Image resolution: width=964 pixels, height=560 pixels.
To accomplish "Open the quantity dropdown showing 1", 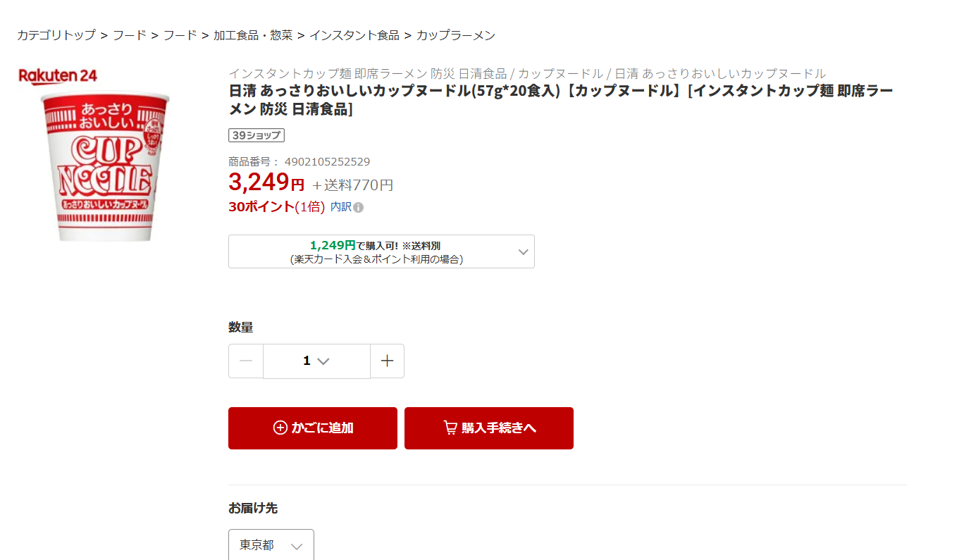I will coord(316,361).
